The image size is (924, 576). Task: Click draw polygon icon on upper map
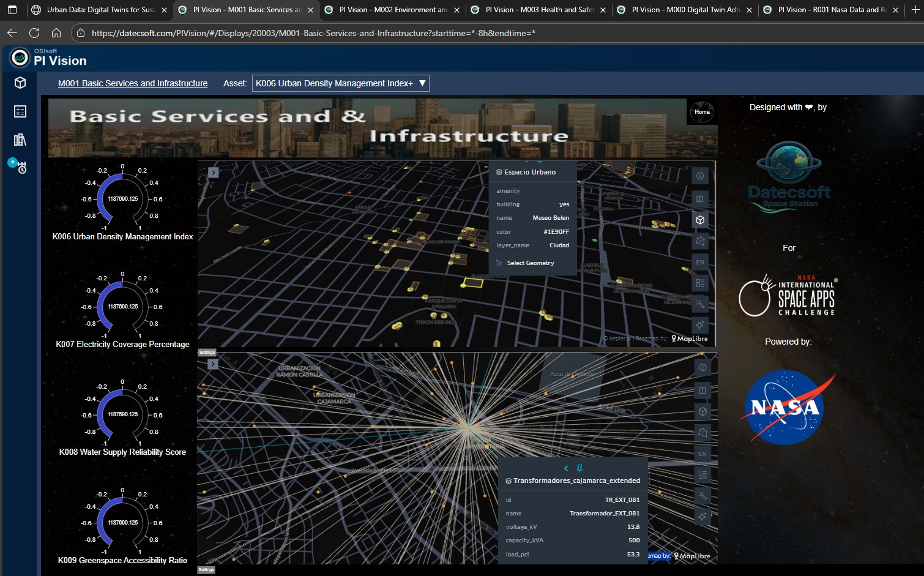pos(700,242)
